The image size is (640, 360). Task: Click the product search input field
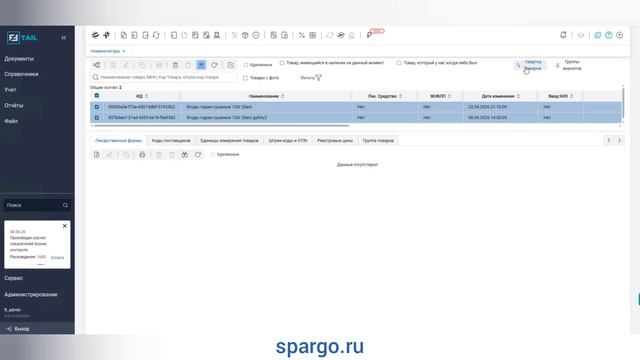point(164,77)
